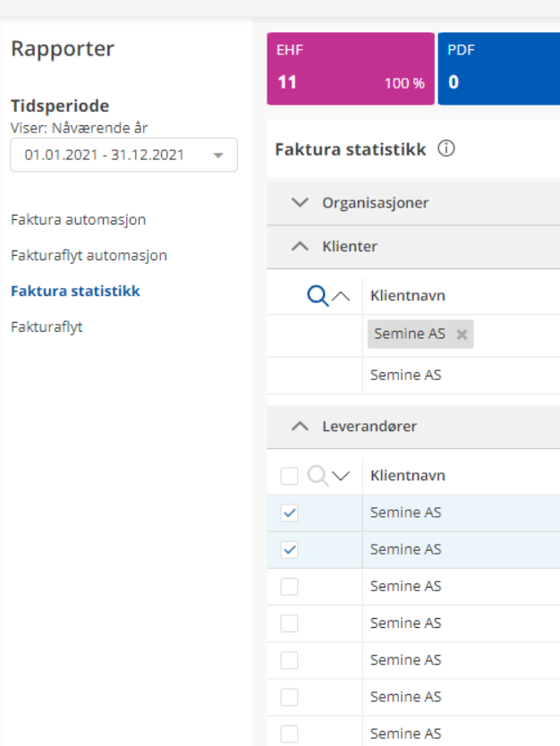This screenshot has height=746, width=560.
Task: Select the Faktura statistikk sidebar link
Action: (x=75, y=291)
